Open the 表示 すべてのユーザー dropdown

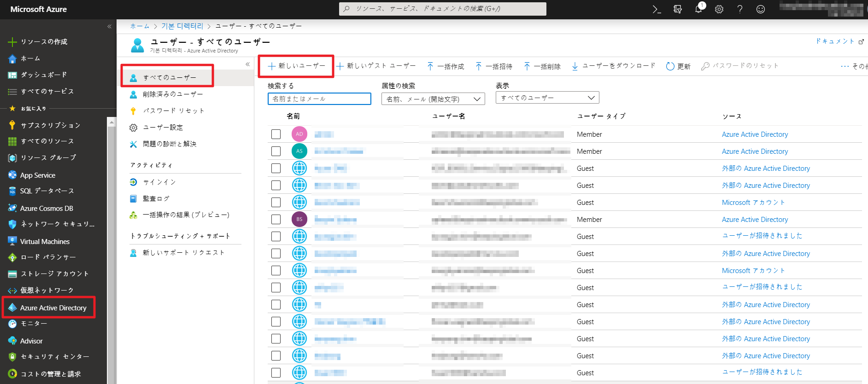point(547,98)
